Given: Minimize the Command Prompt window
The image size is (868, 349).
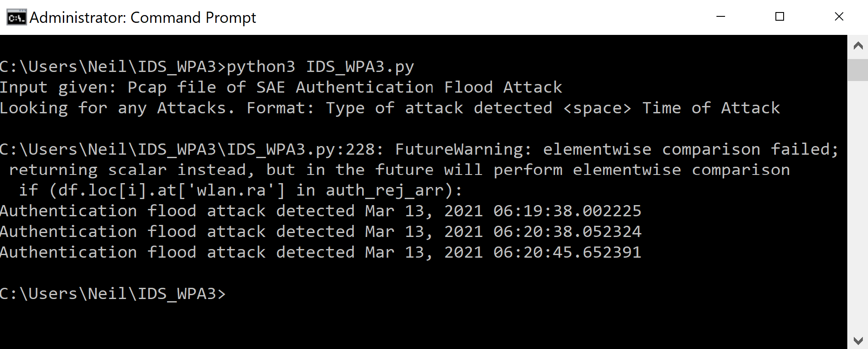Looking at the screenshot, I should (x=721, y=17).
